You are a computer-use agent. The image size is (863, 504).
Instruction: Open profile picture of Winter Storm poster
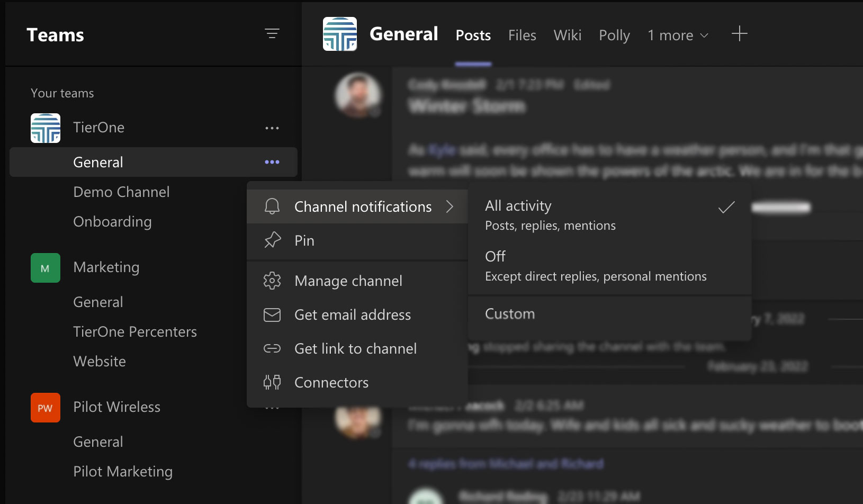click(x=358, y=95)
